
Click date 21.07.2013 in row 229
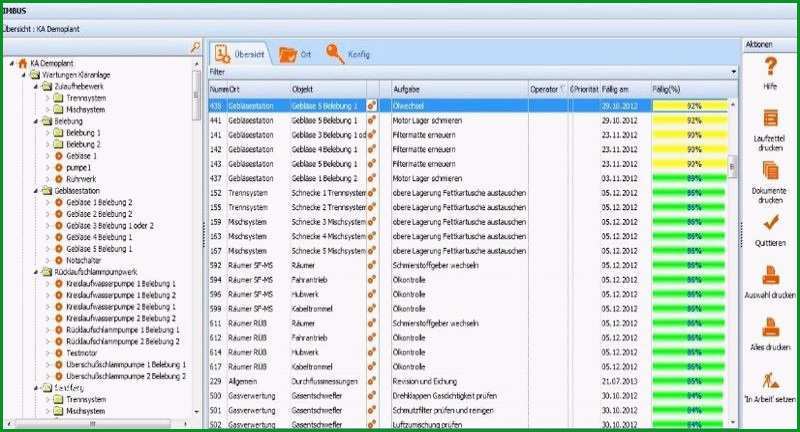(619, 381)
